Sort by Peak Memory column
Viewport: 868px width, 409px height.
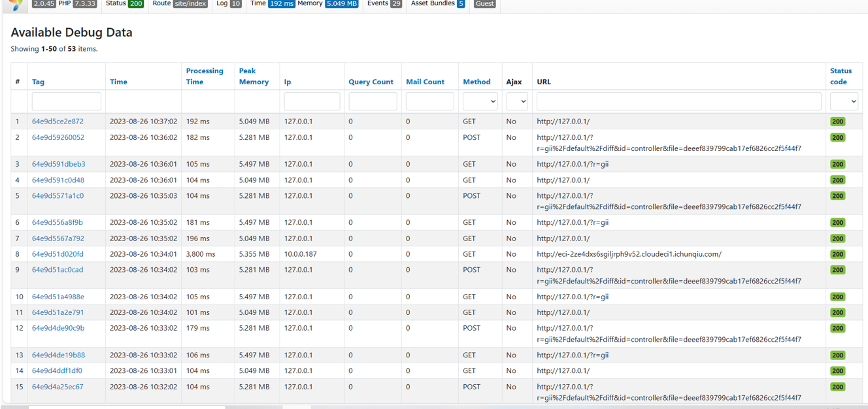[x=254, y=76]
